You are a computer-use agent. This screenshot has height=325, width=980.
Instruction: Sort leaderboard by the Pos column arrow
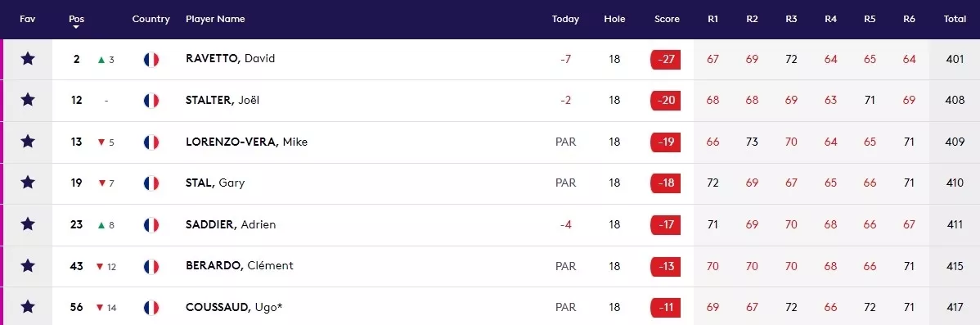(77, 28)
